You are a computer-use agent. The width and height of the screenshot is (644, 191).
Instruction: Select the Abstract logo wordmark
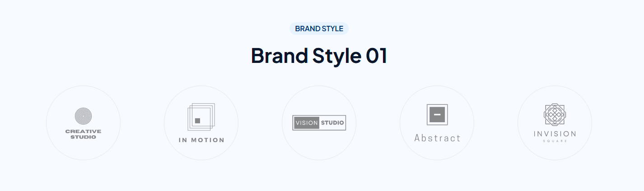pos(437,138)
